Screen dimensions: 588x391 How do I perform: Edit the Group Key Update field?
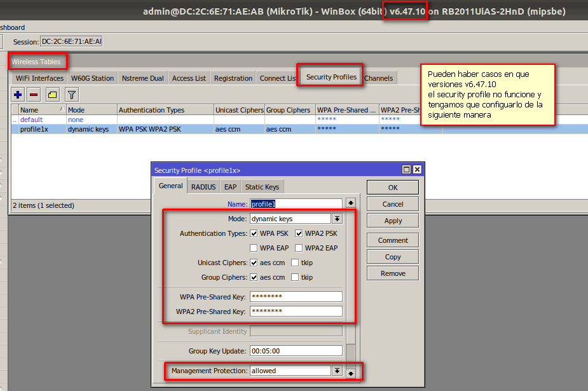[x=296, y=350]
